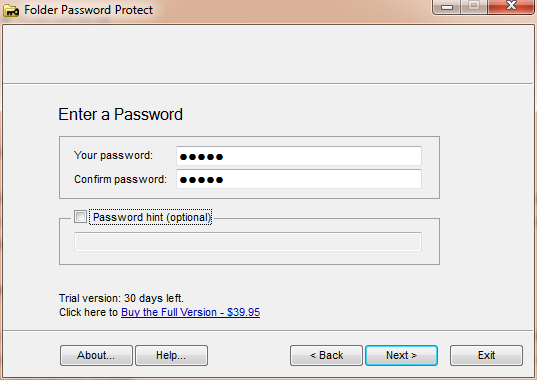Open the Buy the Full Version - $39.95 link
537x380 pixels.
(x=190, y=312)
